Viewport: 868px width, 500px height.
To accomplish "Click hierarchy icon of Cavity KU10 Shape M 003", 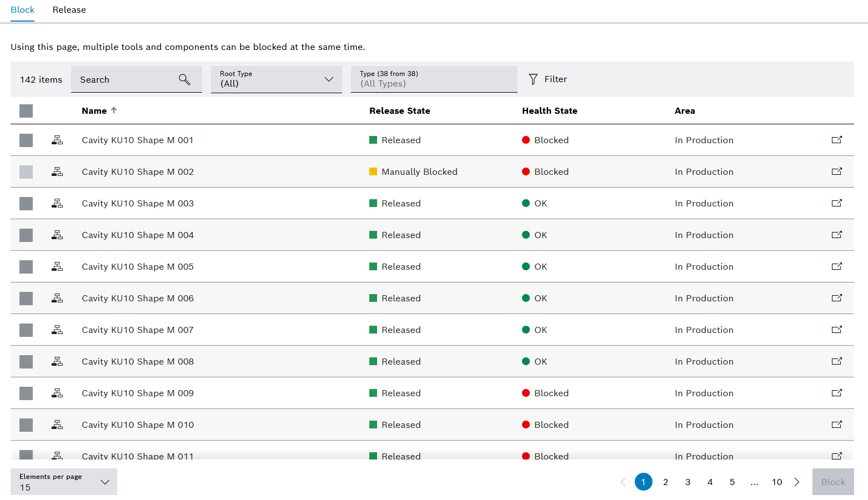I will 57,203.
